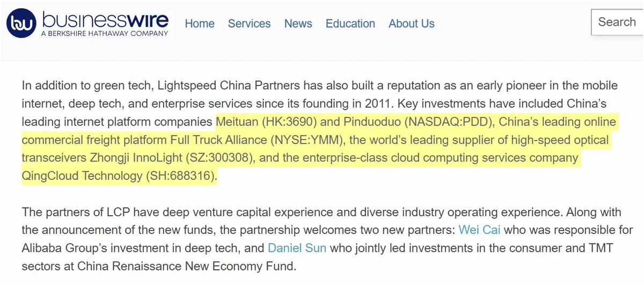Click the QingCloud Technology (SH:688316) text
The height and width of the screenshot is (286, 644).
coord(119,177)
